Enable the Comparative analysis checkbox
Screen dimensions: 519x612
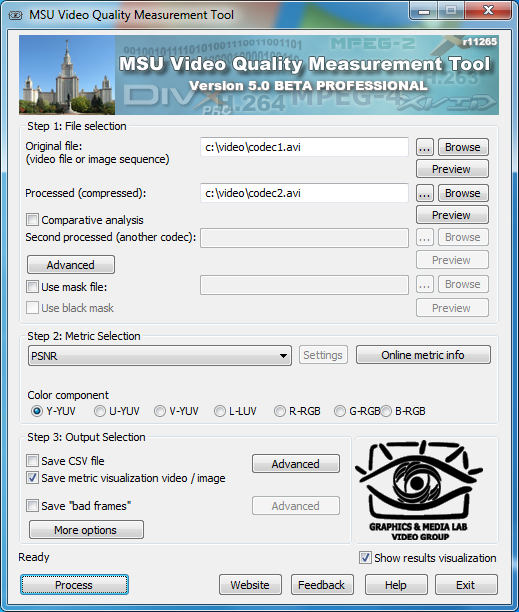32,220
